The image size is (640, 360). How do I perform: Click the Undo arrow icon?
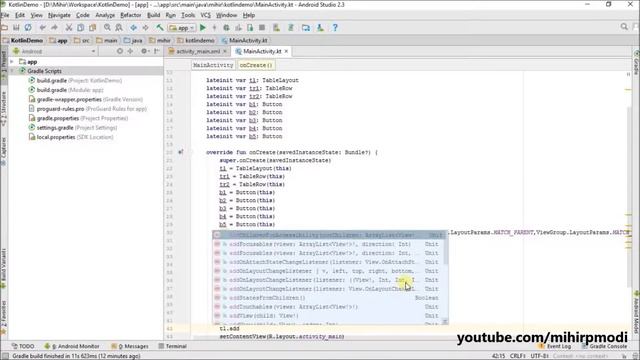(42, 28)
